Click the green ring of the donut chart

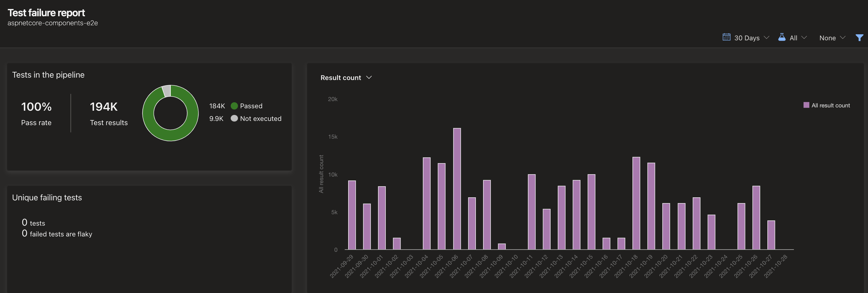[170, 138]
